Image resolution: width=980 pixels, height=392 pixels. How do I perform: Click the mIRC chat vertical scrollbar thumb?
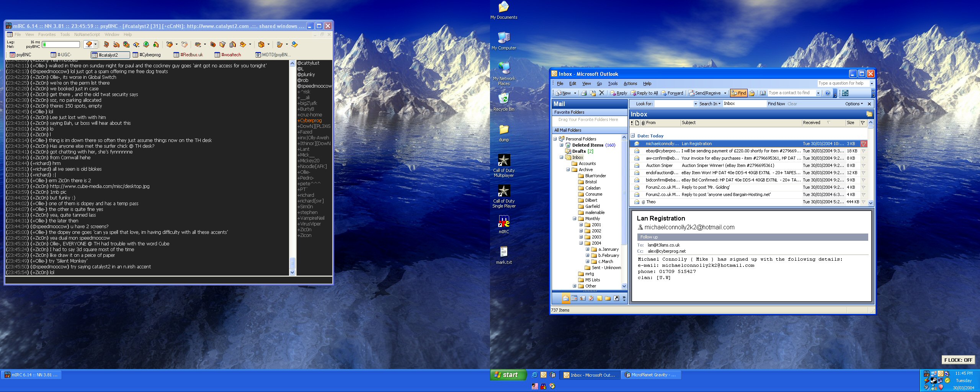click(x=292, y=263)
